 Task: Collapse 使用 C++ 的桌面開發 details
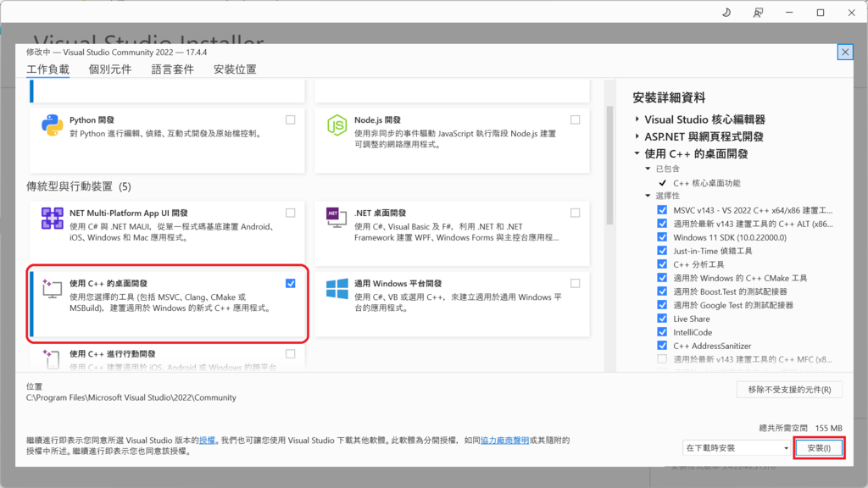[637, 153]
